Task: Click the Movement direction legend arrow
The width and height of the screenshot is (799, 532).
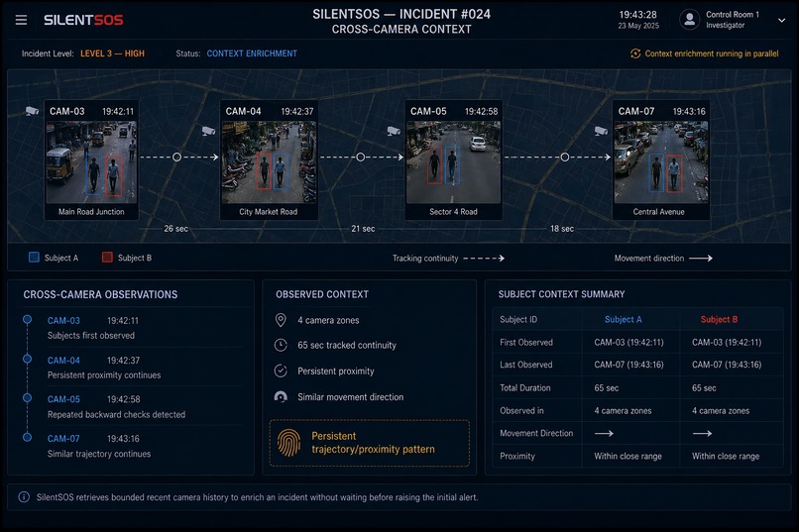Action: [701, 259]
